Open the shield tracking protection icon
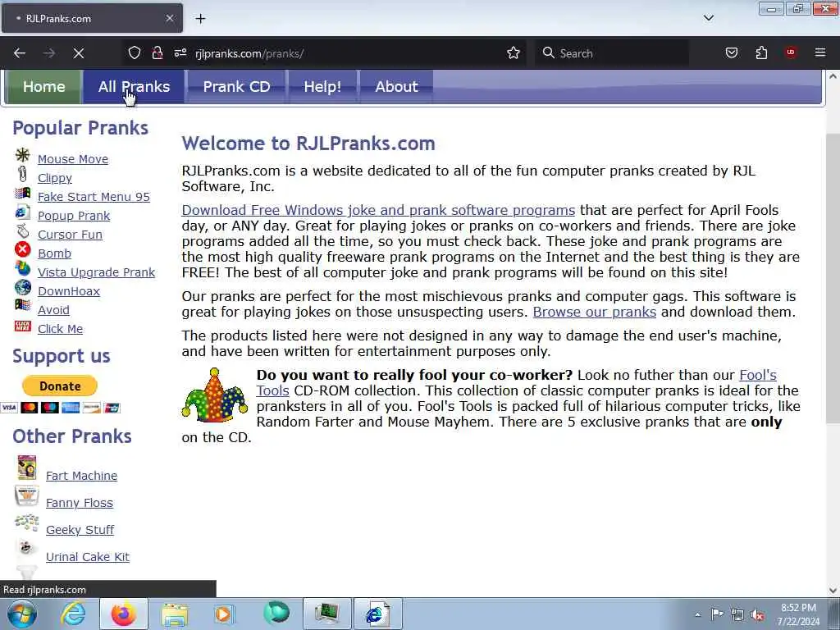 tap(135, 53)
